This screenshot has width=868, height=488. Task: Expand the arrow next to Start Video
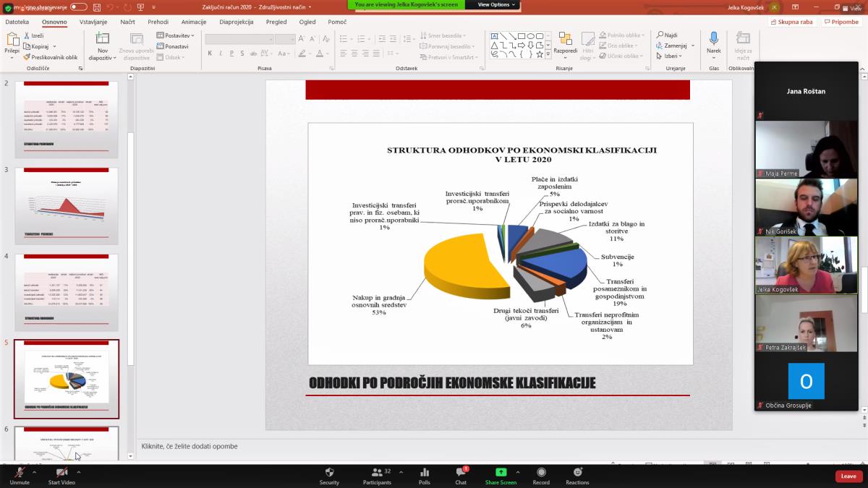tap(78, 472)
